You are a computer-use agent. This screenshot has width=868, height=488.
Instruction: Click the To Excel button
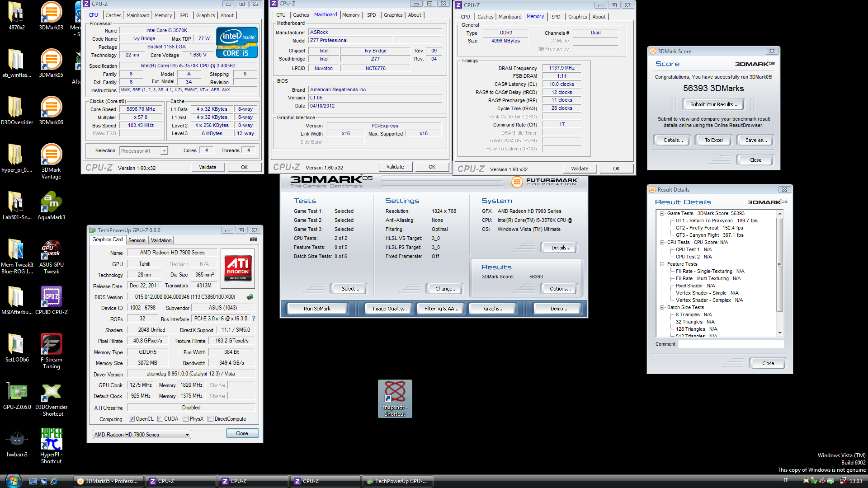point(713,140)
